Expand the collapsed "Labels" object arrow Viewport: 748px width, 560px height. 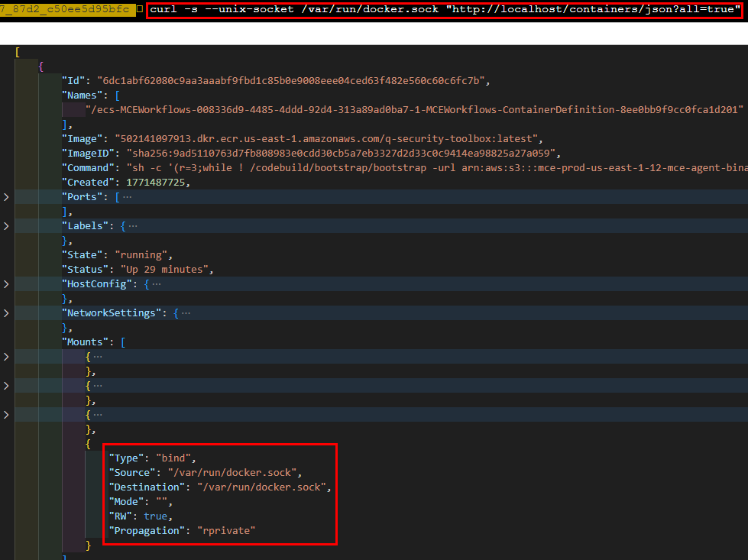[7, 226]
